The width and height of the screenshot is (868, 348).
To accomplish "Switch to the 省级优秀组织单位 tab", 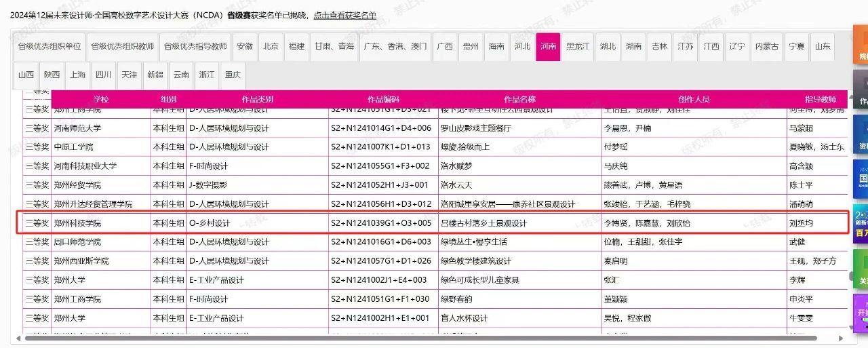I will coord(50,47).
